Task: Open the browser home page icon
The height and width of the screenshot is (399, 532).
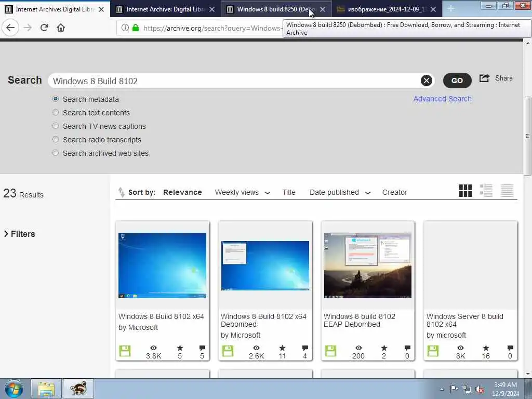Action: point(61,28)
